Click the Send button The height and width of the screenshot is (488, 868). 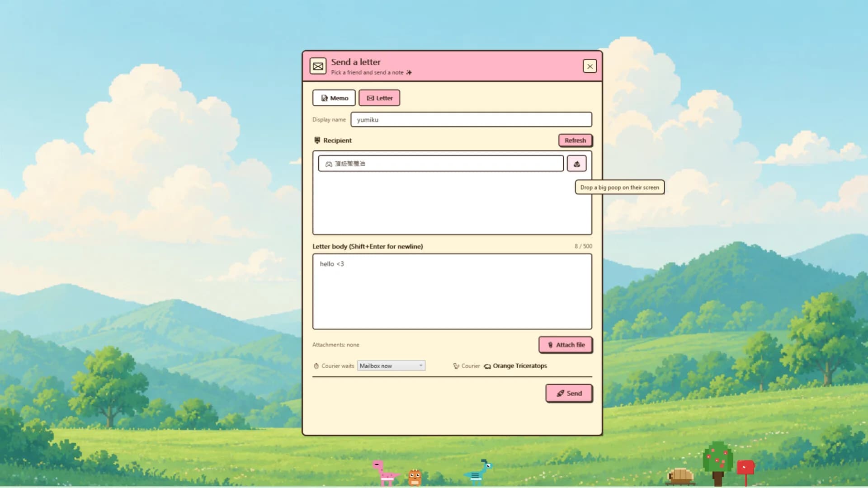pyautogui.click(x=569, y=393)
